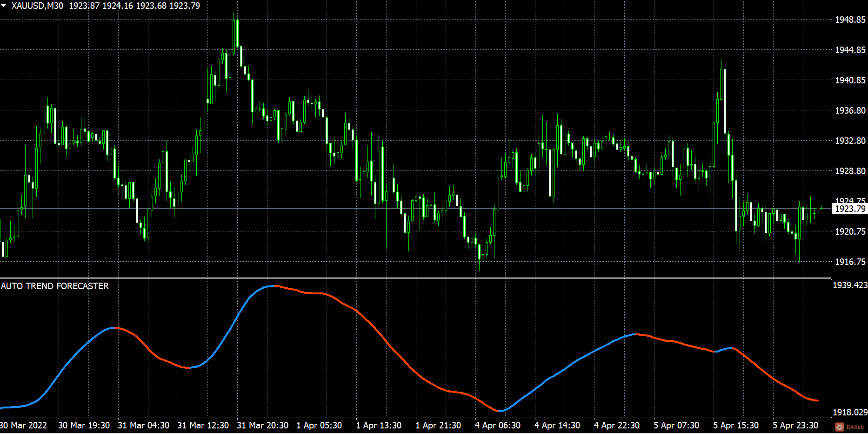Screen dimensions: 868x434
Task: Click the 30 Mar 19:30 time label
Action: point(84,425)
